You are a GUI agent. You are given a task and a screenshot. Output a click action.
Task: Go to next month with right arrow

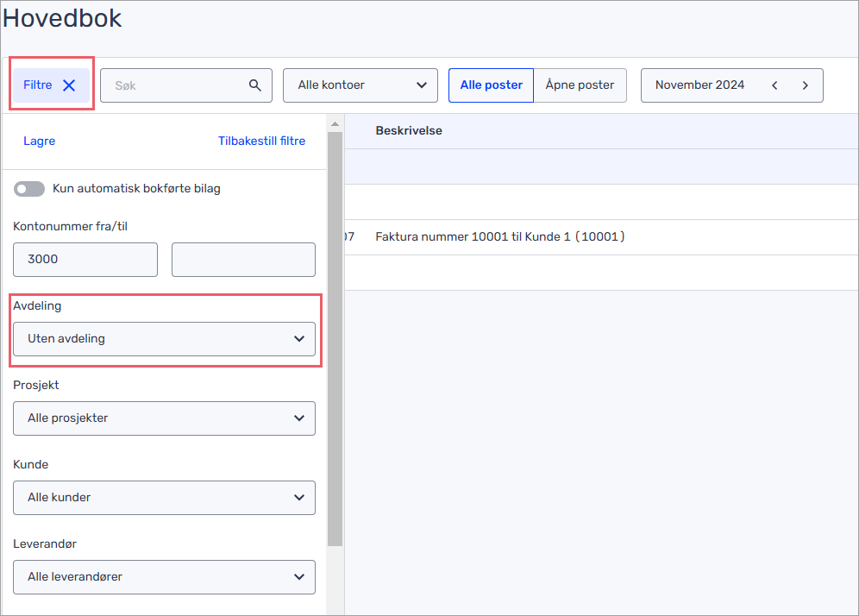point(805,85)
